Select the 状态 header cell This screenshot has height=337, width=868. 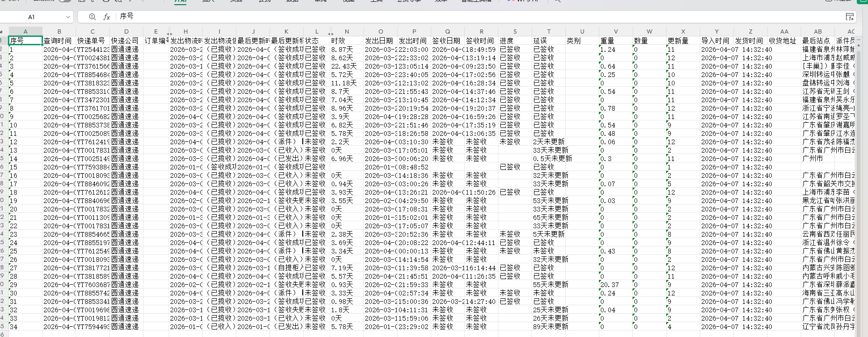click(315, 41)
